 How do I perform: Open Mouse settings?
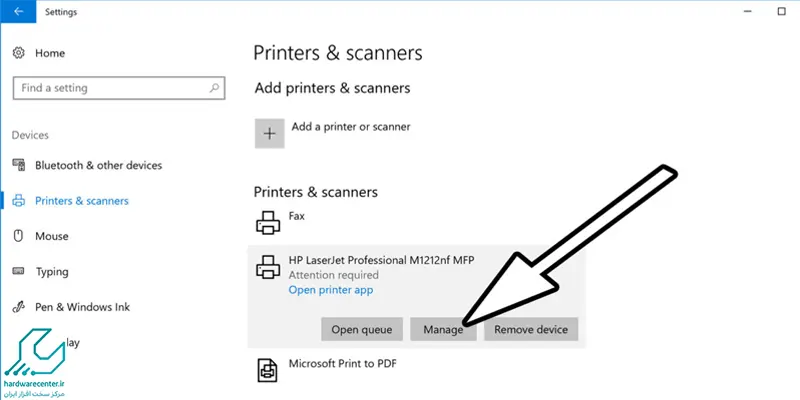point(52,236)
